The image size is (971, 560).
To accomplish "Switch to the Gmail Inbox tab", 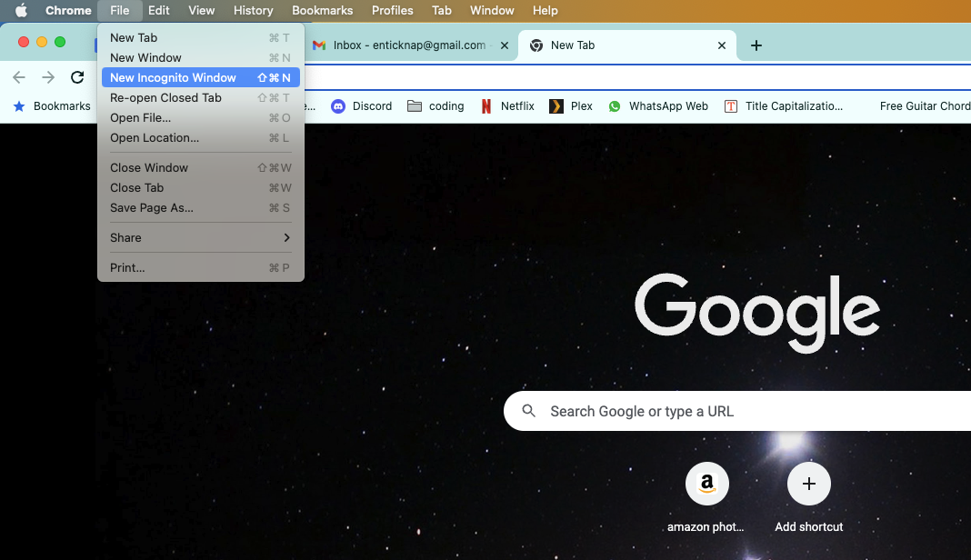I will 409,45.
